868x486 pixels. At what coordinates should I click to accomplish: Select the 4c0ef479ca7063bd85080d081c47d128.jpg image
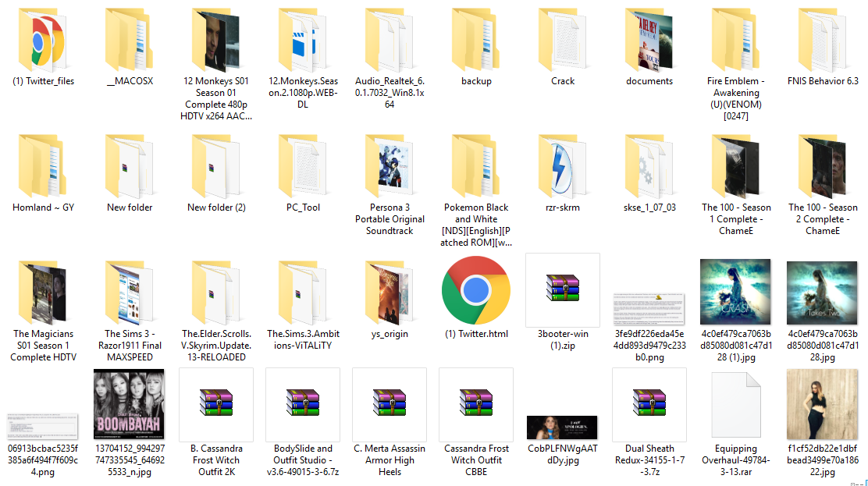tap(822, 293)
